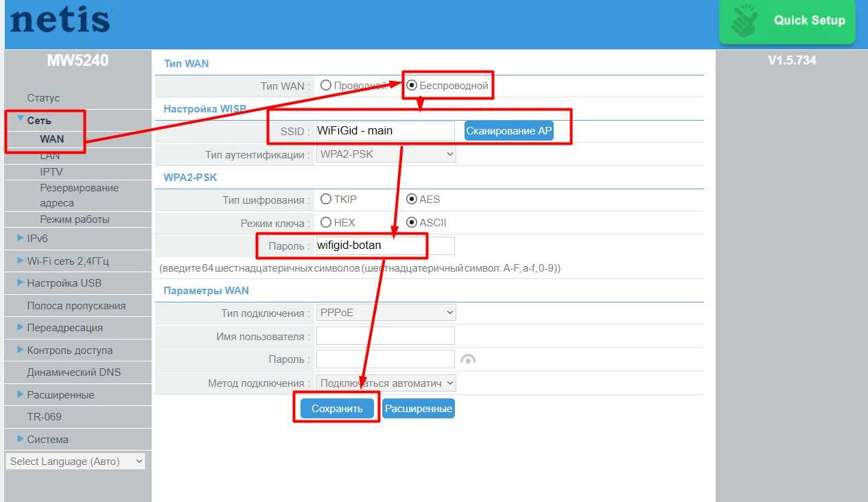Open the Статус menu item
868x502 pixels.
(43, 98)
